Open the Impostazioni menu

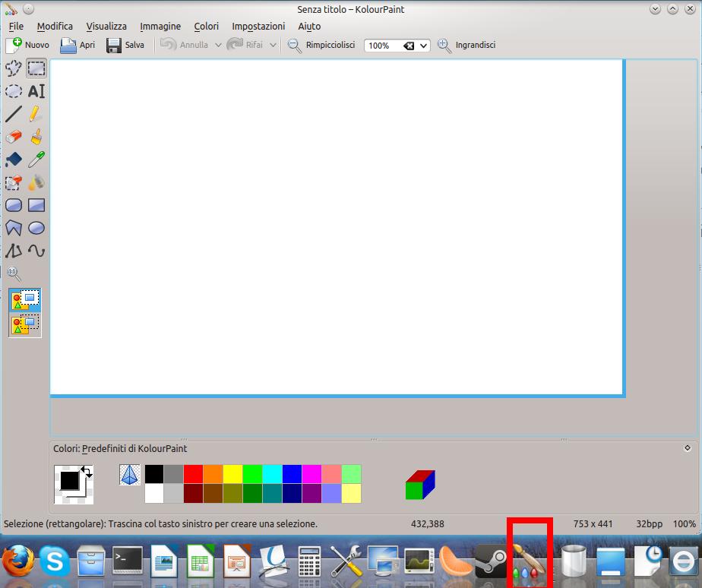point(258,26)
